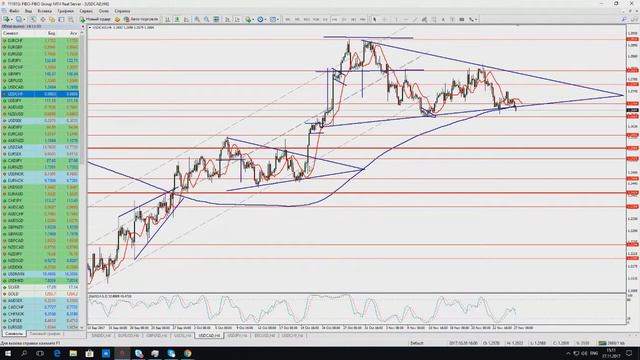
Task: Open the USDCAD,H4 chart tab
Action: (x=209, y=336)
